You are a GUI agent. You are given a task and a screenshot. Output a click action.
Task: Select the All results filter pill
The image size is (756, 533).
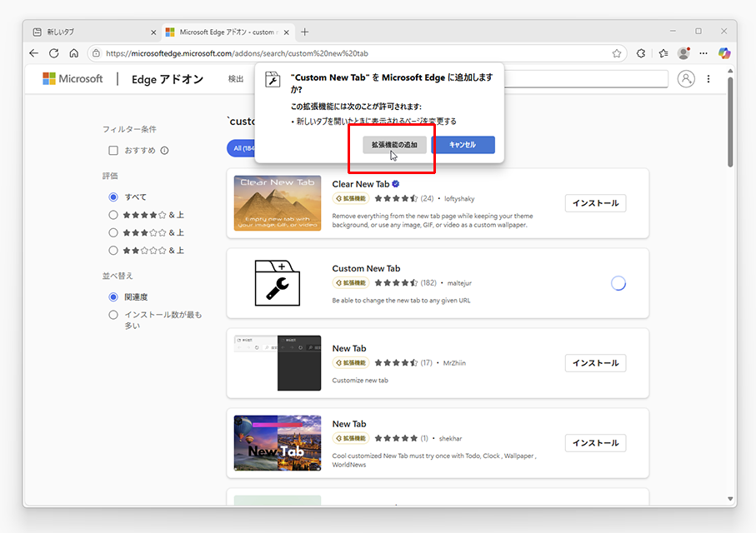[241, 148]
